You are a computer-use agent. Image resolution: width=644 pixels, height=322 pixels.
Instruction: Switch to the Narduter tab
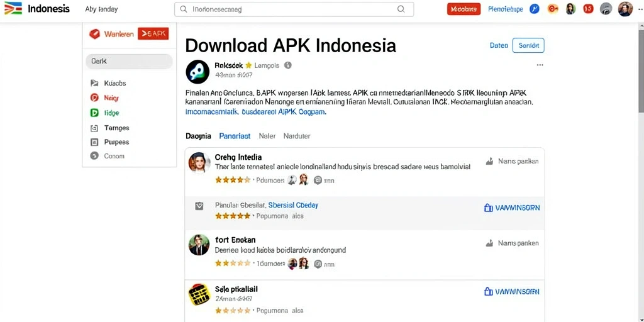click(297, 136)
